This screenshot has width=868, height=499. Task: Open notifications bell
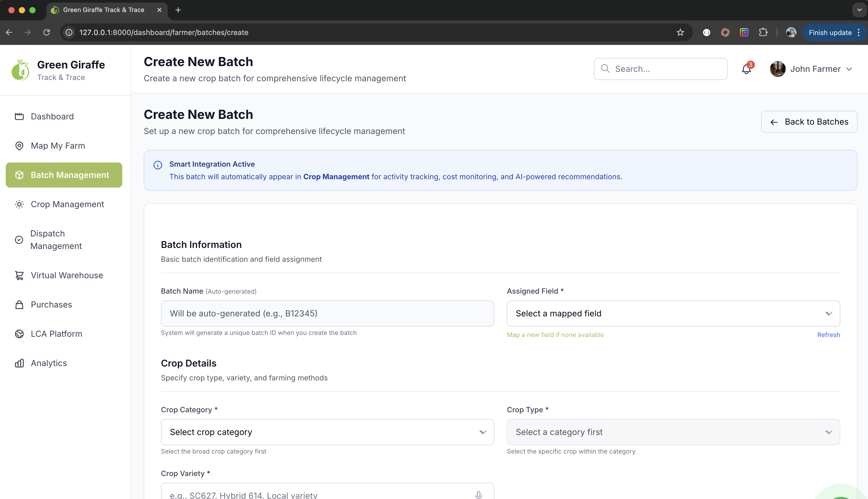(x=746, y=69)
